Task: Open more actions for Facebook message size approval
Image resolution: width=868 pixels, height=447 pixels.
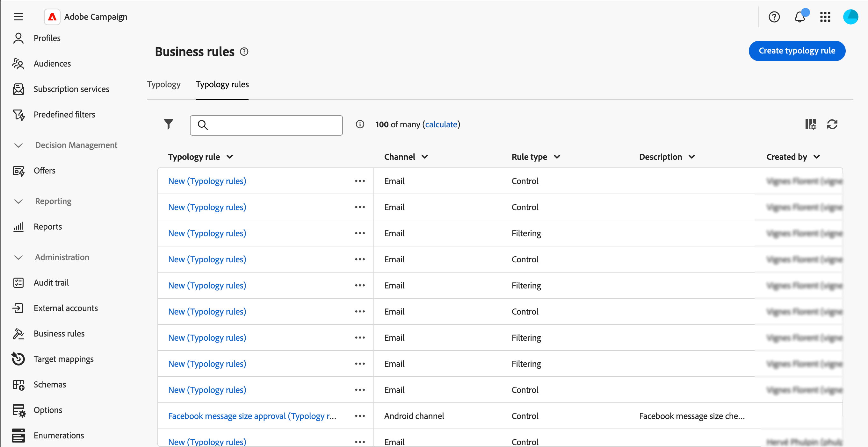Action: (x=360, y=416)
